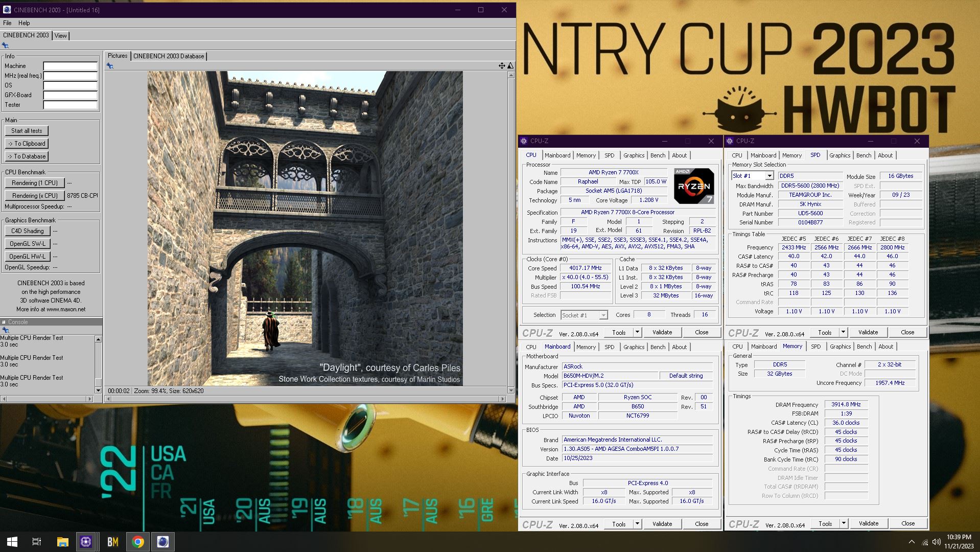Image resolution: width=980 pixels, height=552 pixels.
Task: Click the To Clipboard button
Action: point(27,144)
